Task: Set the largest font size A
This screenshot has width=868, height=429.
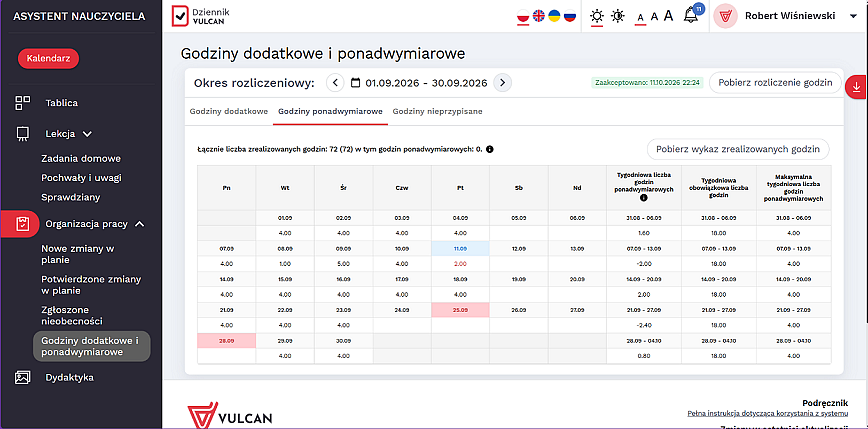Action: 668,16
